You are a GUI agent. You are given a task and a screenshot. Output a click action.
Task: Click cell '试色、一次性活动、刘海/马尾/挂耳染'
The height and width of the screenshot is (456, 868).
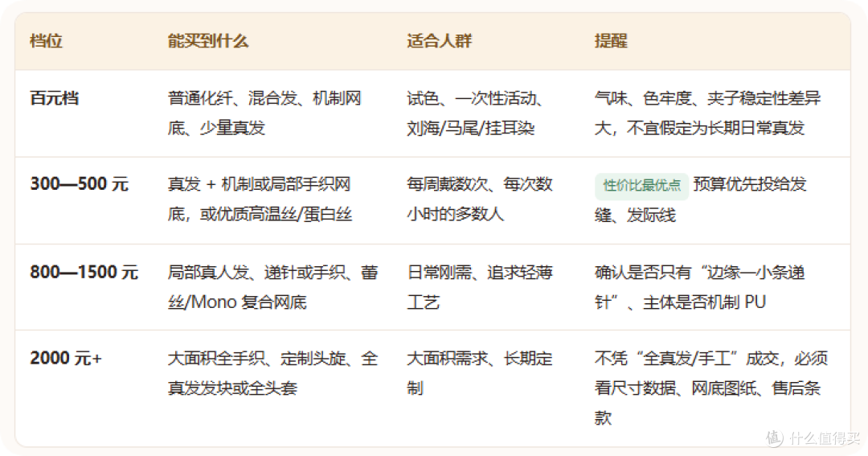pyautogui.click(x=475, y=113)
